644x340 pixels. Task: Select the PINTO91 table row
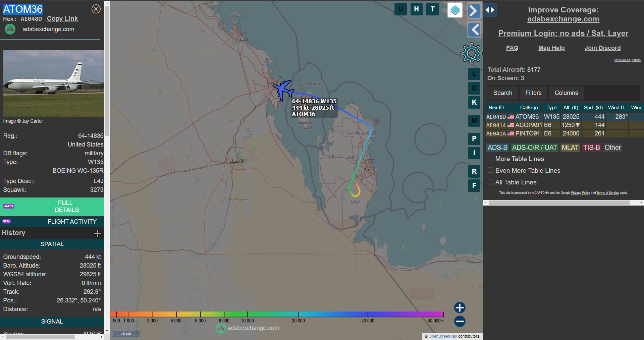[565, 133]
